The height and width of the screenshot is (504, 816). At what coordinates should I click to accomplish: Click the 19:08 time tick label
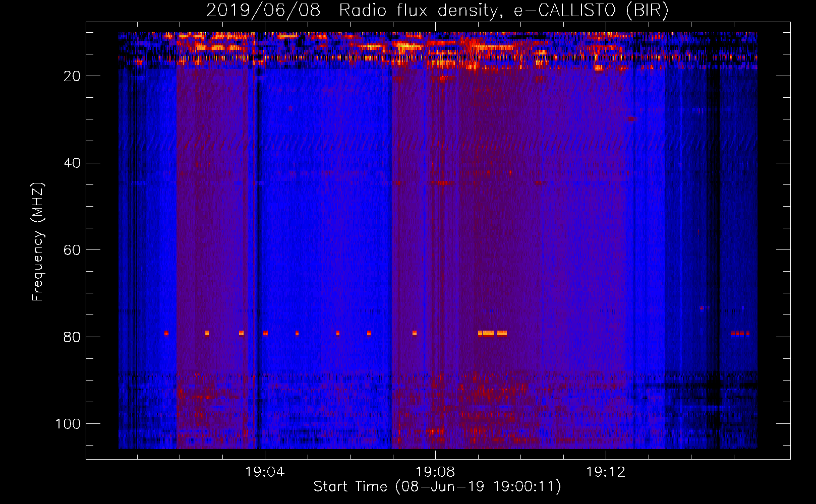(x=435, y=472)
